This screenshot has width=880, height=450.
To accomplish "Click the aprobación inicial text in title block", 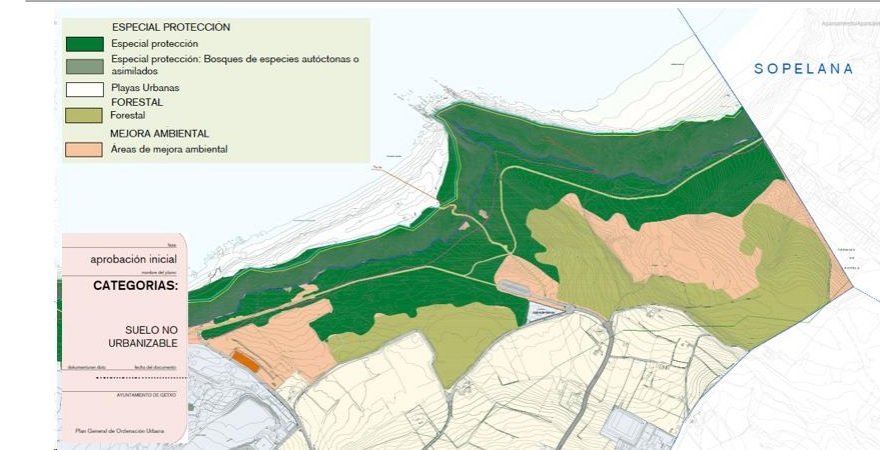I will click(133, 259).
